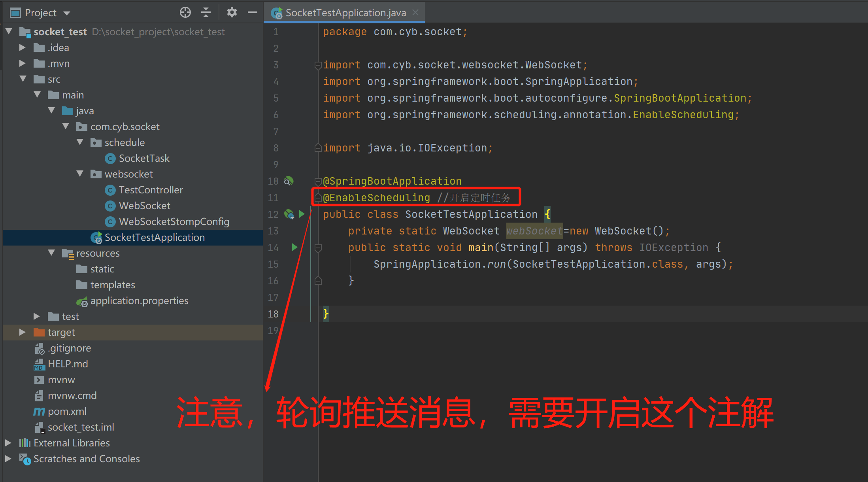This screenshot has width=868, height=482.
Task: Close the SocketTestApplication.java tab
Action: (x=415, y=12)
